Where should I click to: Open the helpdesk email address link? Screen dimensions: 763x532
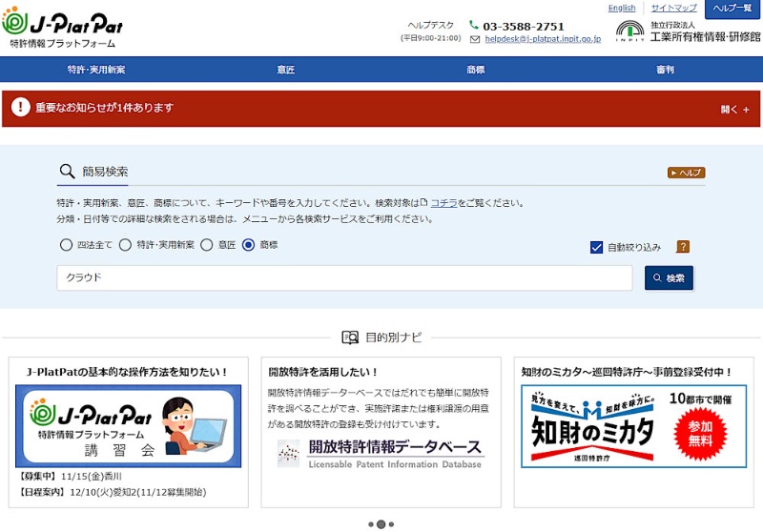542,40
